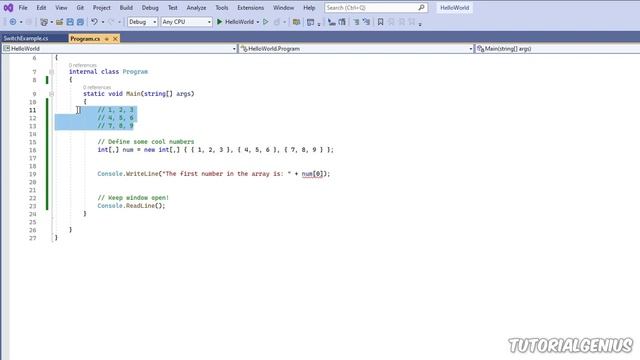Open the Extensions menu
The height and width of the screenshot is (360, 640).
tap(251, 8)
